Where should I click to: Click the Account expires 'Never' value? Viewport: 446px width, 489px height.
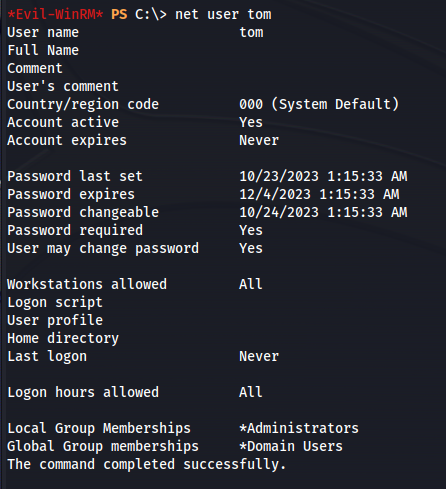(x=259, y=140)
